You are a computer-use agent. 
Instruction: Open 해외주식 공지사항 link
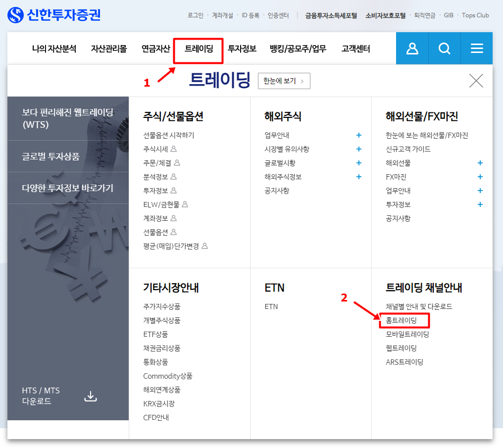277,191
